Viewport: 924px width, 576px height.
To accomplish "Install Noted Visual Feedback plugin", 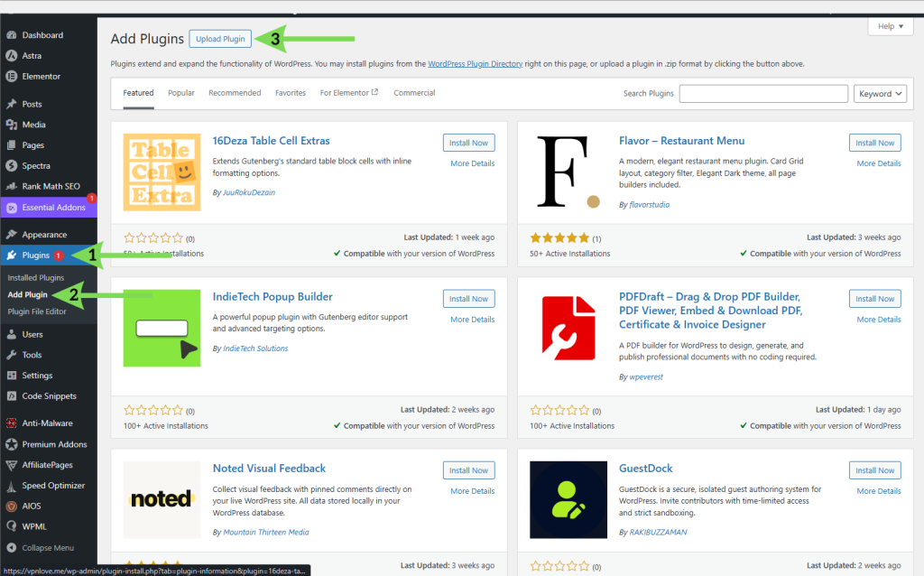I will (469, 470).
